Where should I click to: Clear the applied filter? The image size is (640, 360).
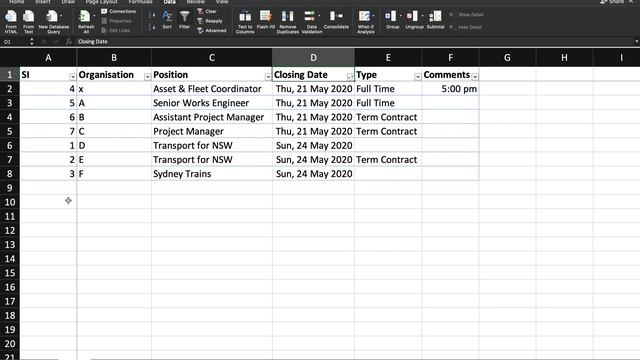[207, 11]
